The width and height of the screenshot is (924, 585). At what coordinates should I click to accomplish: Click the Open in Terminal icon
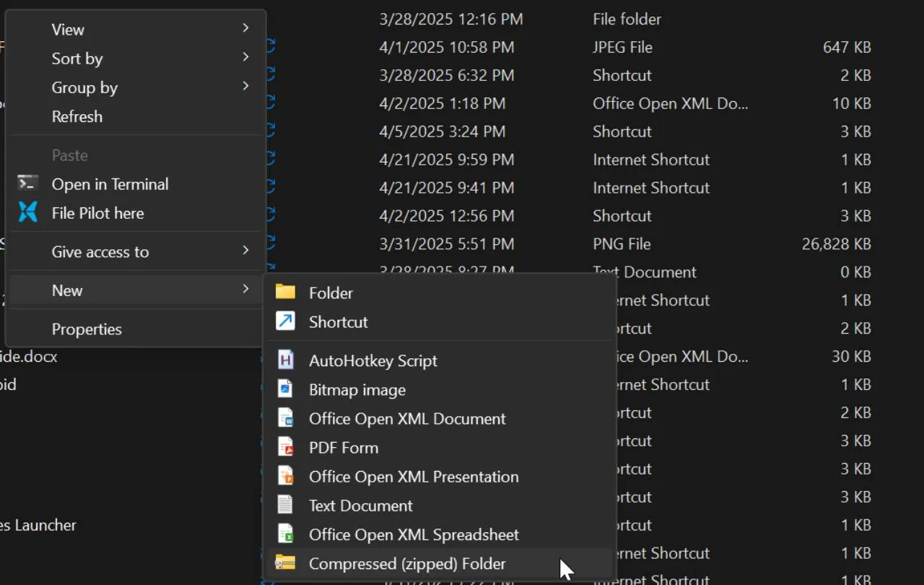tap(27, 183)
